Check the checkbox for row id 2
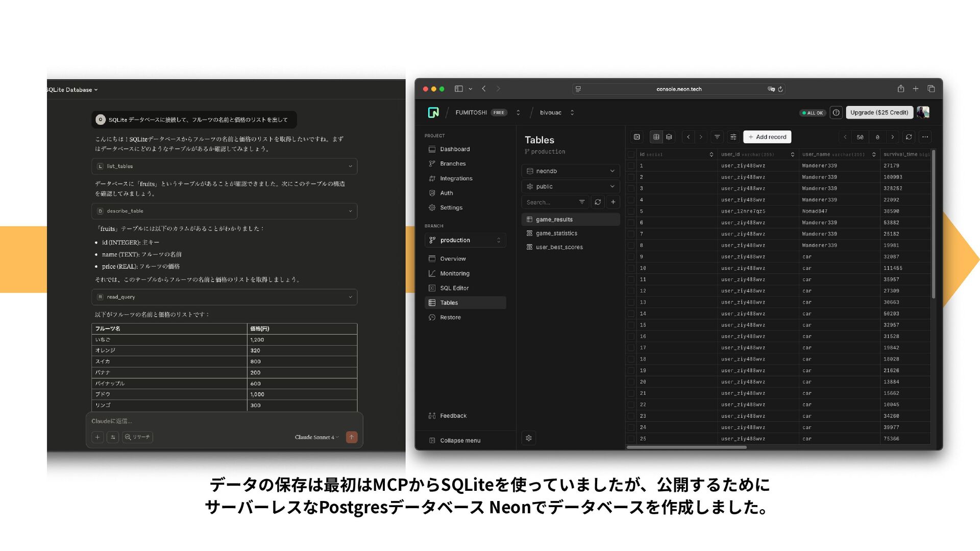Viewport: 980px width, 551px height. (631, 177)
